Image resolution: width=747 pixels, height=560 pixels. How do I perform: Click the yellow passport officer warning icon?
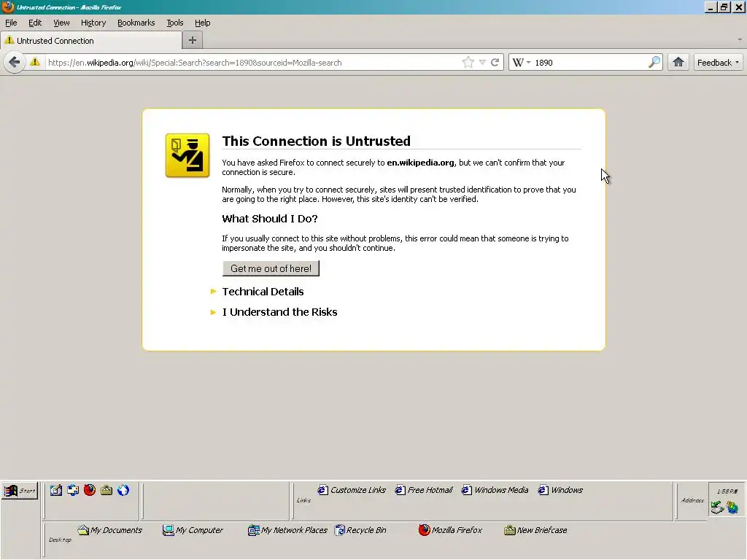(187, 155)
